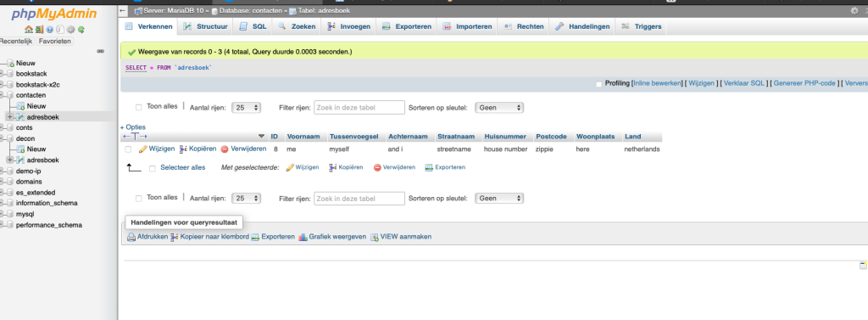Click the log out icon beside home
Screen dimensions: 868x320
39,30
